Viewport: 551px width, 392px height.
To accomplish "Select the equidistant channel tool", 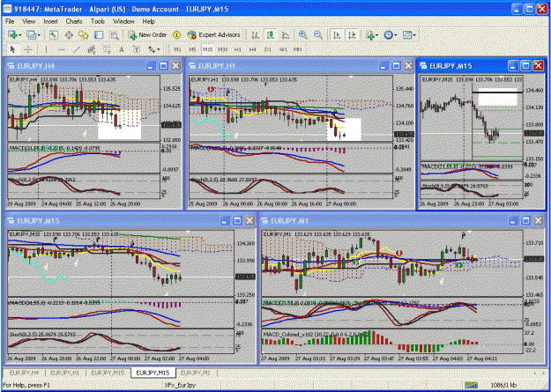I will [92, 49].
